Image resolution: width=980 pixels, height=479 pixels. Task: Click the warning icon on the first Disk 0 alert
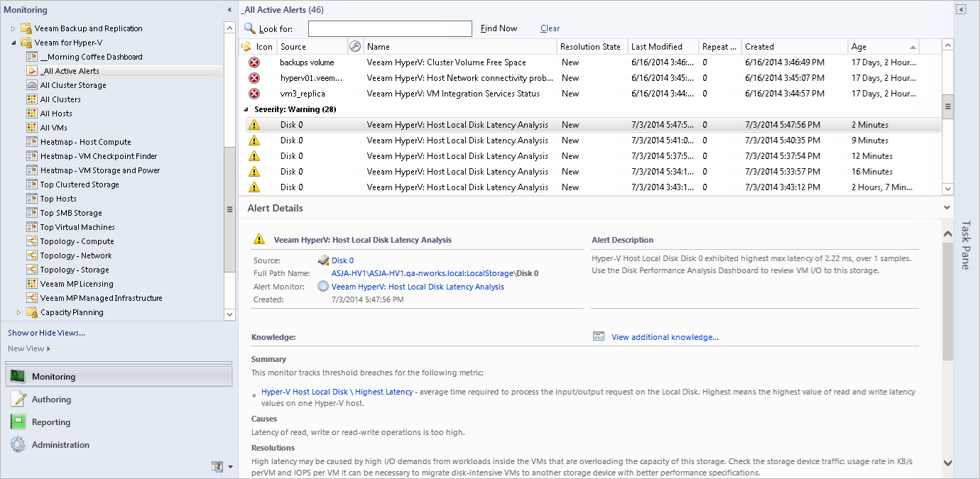pyautogui.click(x=254, y=124)
